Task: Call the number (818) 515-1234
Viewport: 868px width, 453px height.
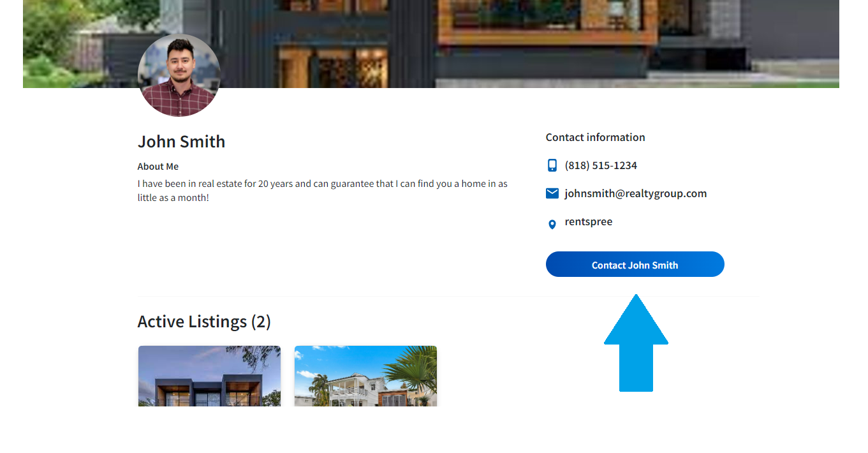Action: click(x=601, y=165)
